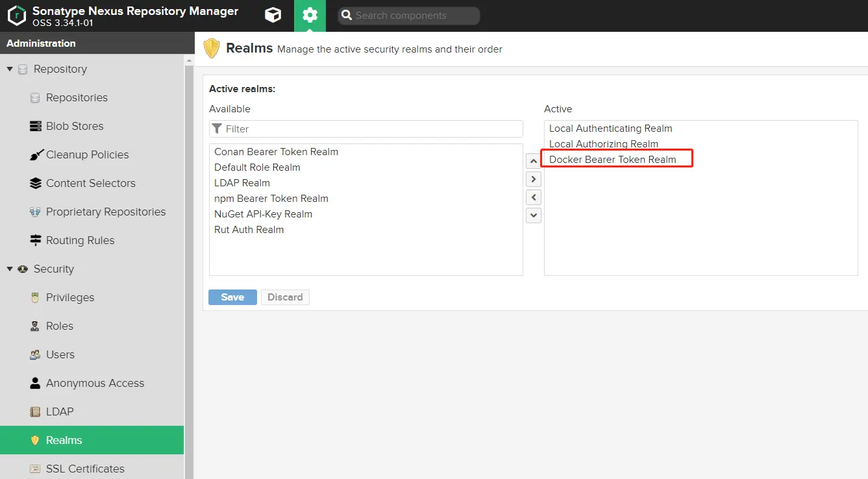Select Docker Bearer Token Realm
868x479 pixels.
coord(612,160)
